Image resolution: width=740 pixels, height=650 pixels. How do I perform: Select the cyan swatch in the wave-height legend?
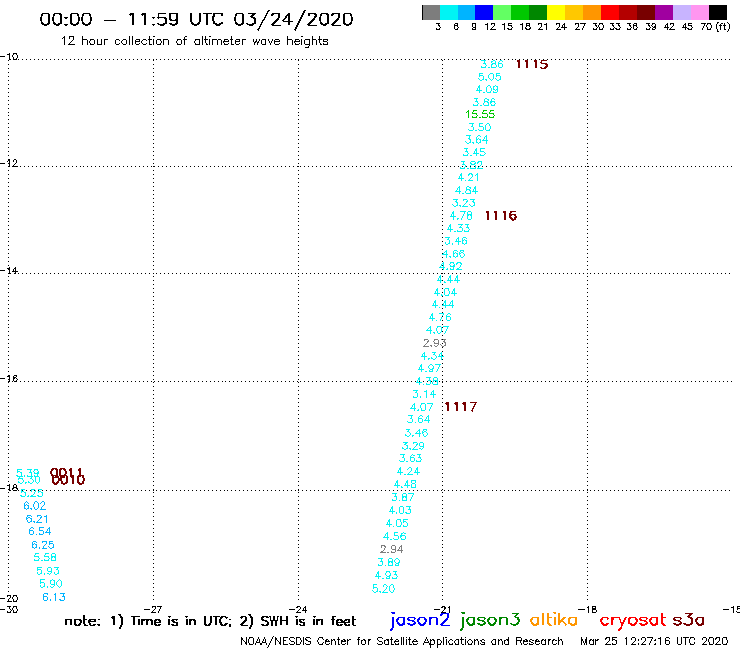449,12
